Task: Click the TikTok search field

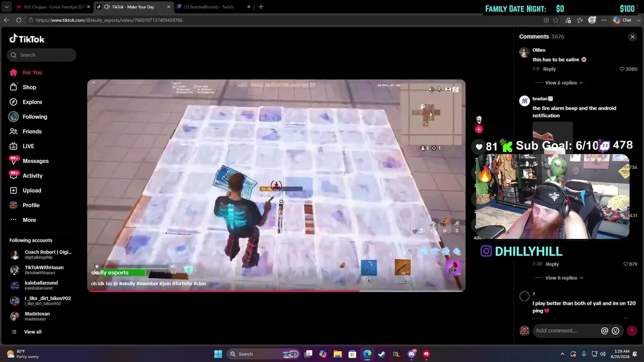Action: click(x=42, y=55)
